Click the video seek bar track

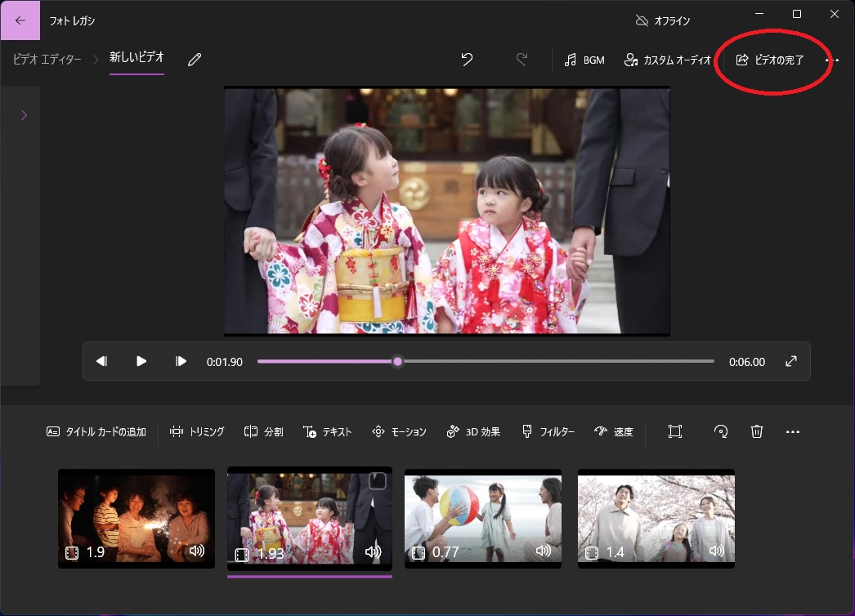pos(556,361)
